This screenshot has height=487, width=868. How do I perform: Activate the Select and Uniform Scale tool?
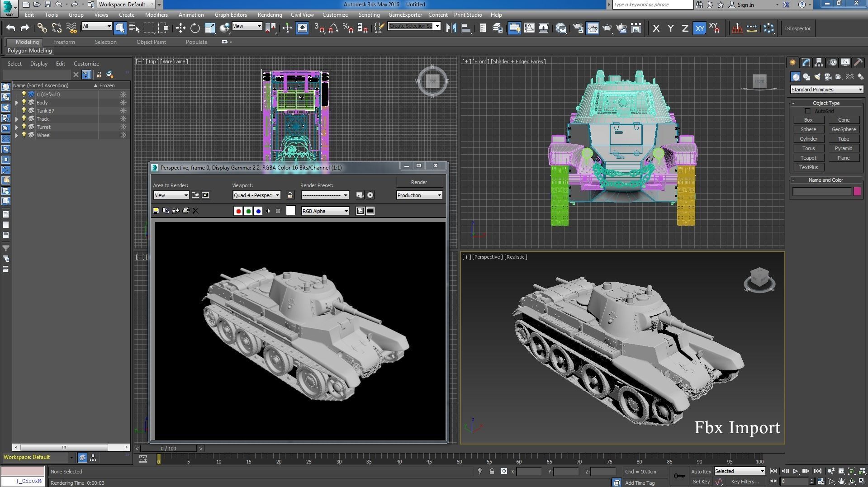point(210,28)
